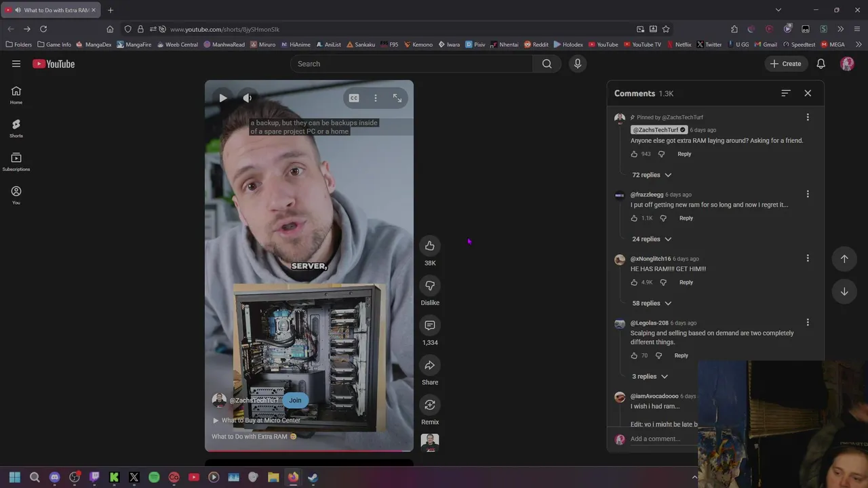868x488 pixels.
Task: Open options menu for pinned comment
Action: point(808,117)
